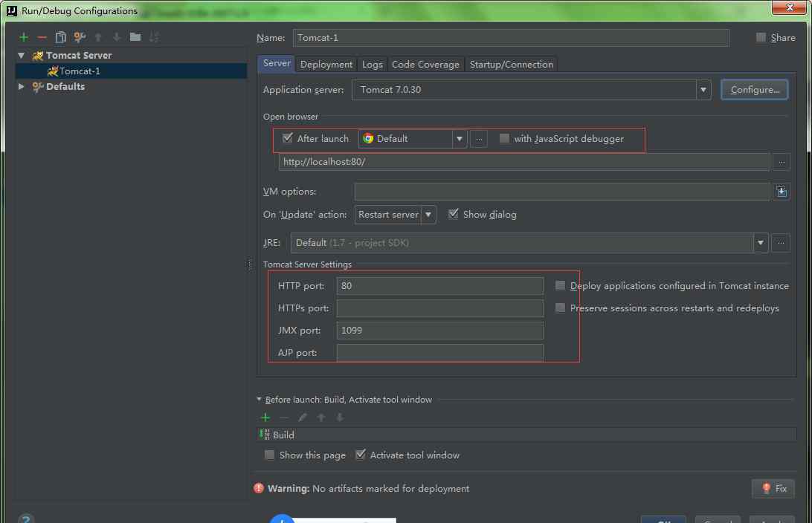Open the Default browser dropdown

460,139
